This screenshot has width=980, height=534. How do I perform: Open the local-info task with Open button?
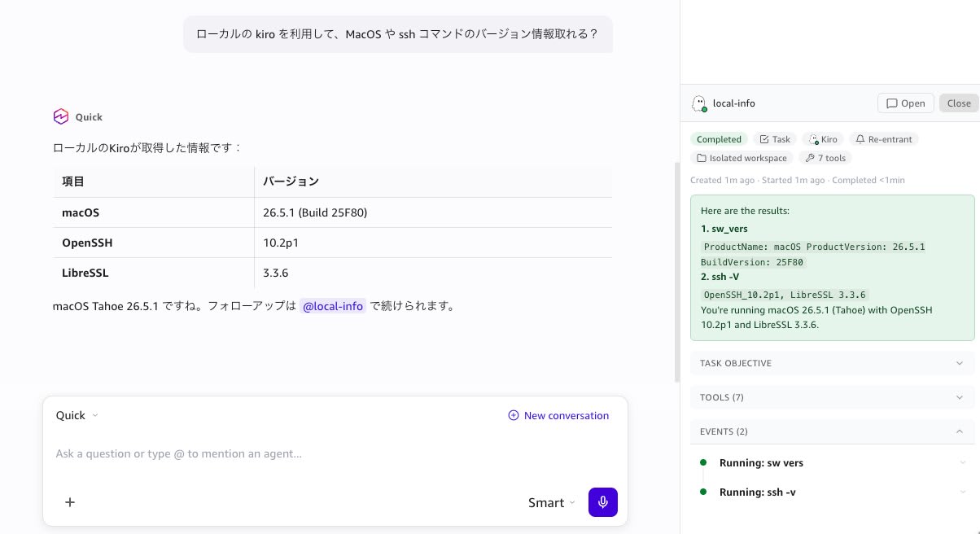(905, 103)
